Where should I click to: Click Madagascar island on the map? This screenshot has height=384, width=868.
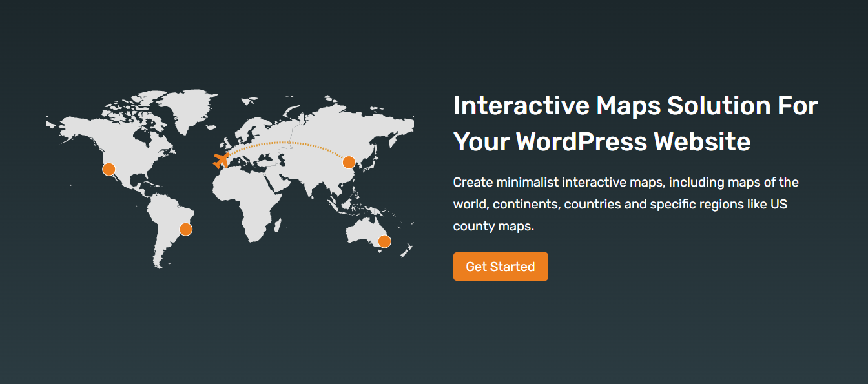point(278,226)
